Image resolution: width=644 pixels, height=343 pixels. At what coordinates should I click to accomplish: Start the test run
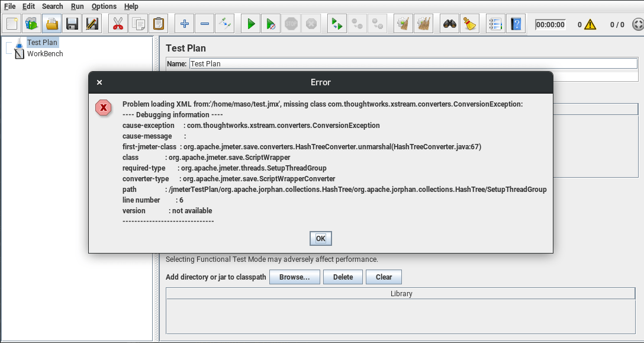[250, 24]
